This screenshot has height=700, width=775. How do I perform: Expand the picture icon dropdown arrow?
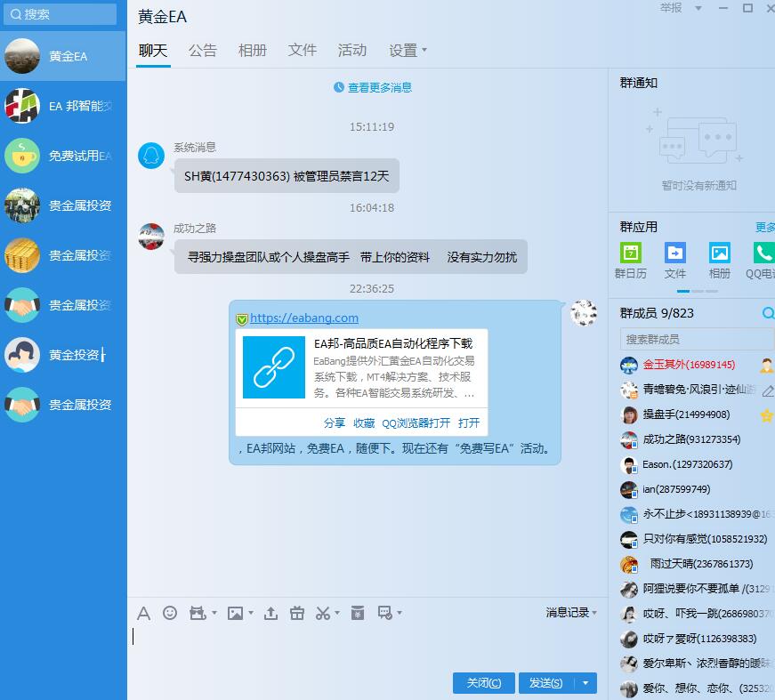pos(251,613)
